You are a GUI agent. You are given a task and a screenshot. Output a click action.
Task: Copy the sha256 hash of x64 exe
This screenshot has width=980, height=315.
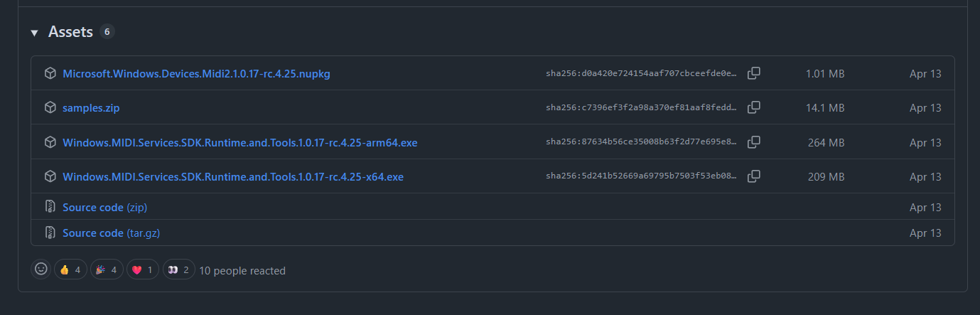[x=754, y=176]
